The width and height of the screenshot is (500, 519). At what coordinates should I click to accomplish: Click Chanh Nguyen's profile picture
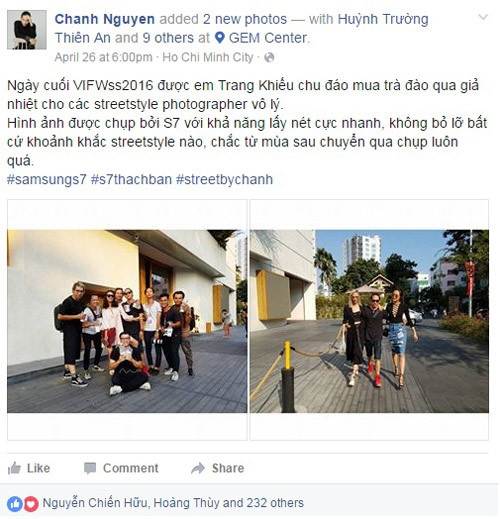click(27, 30)
